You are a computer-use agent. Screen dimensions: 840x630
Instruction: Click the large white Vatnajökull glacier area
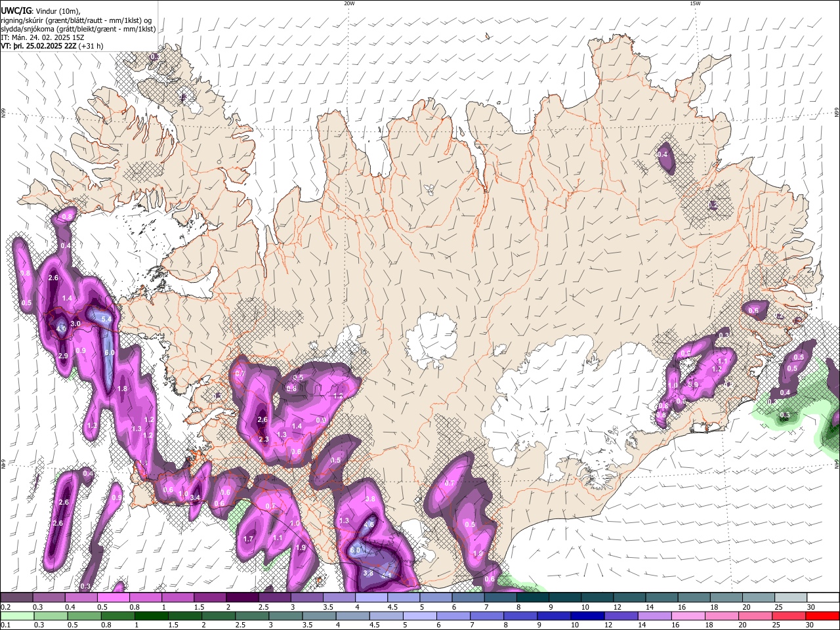click(x=558, y=400)
